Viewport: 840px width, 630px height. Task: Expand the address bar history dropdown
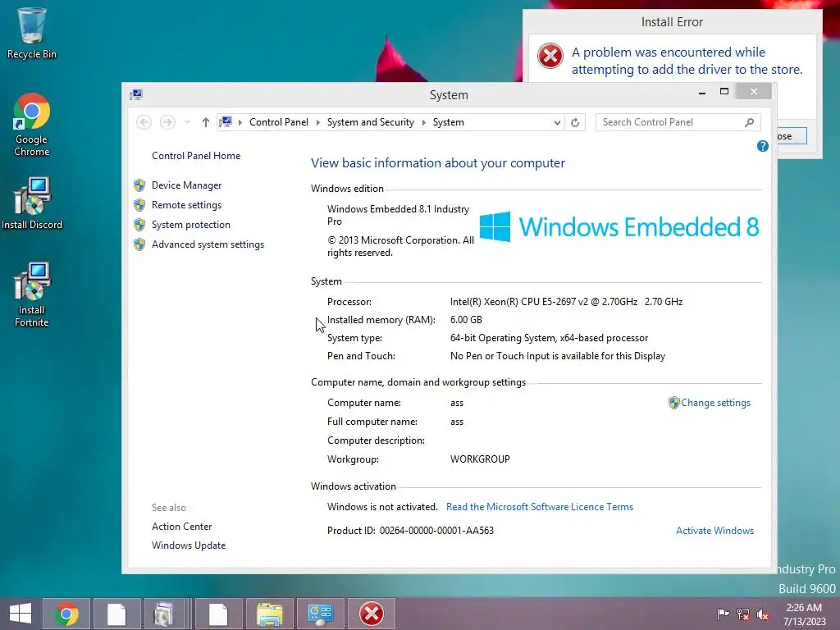click(x=557, y=122)
